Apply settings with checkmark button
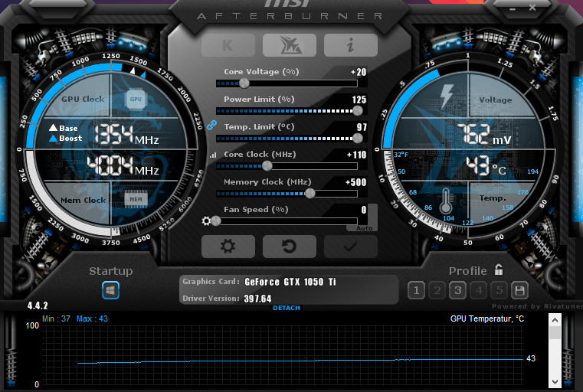Image resolution: width=583 pixels, height=392 pixels. point(351,247)
